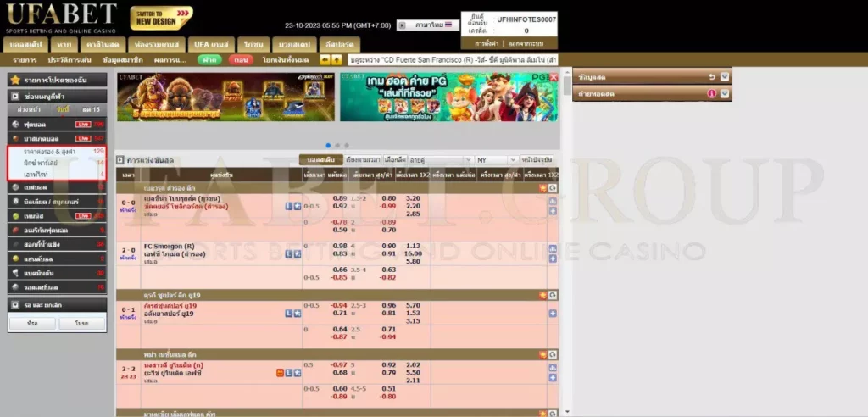Viewport: 868px width, 417px height.
Task: Click the add-favorite star on first league row
Action: [542, 188]
